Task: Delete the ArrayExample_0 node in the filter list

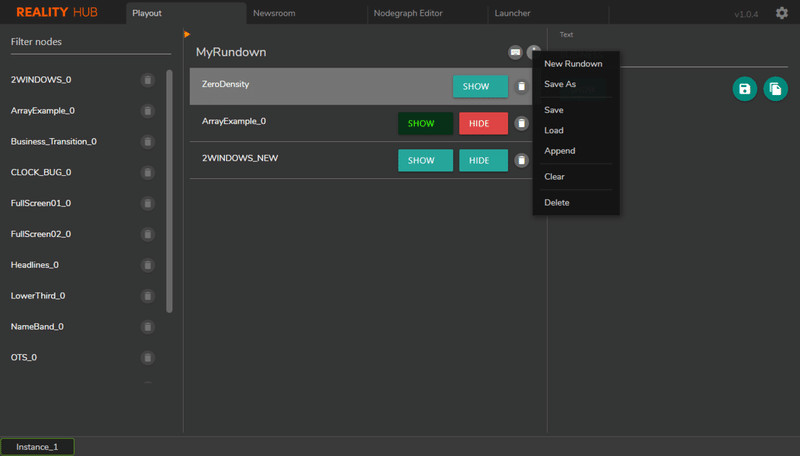Action: tap(147, 111)
